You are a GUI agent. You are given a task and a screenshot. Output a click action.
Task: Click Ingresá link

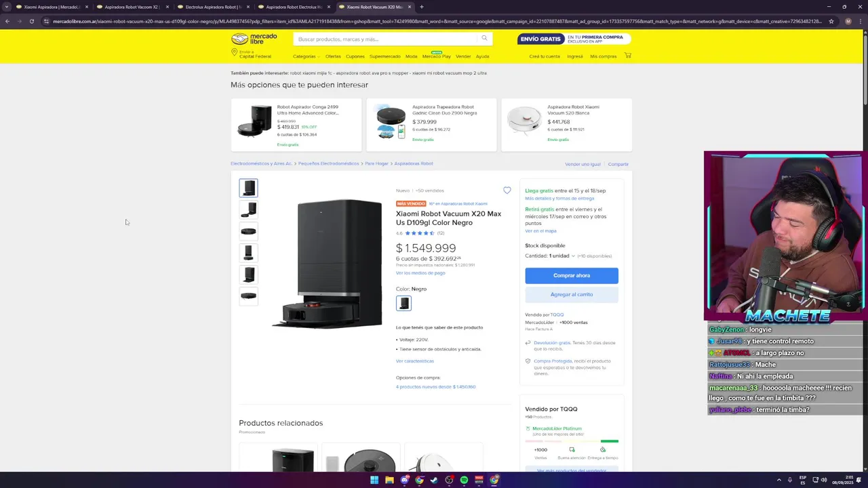point(575,56)
